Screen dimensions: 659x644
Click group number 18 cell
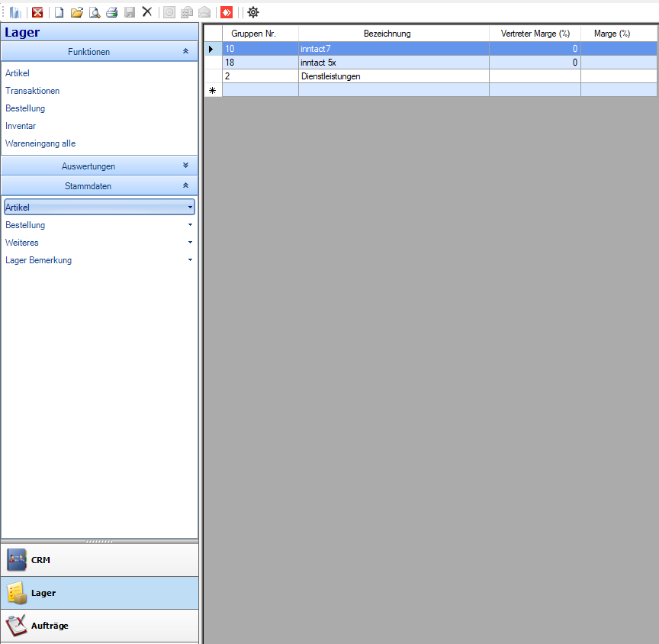click(x=261, y=63)
